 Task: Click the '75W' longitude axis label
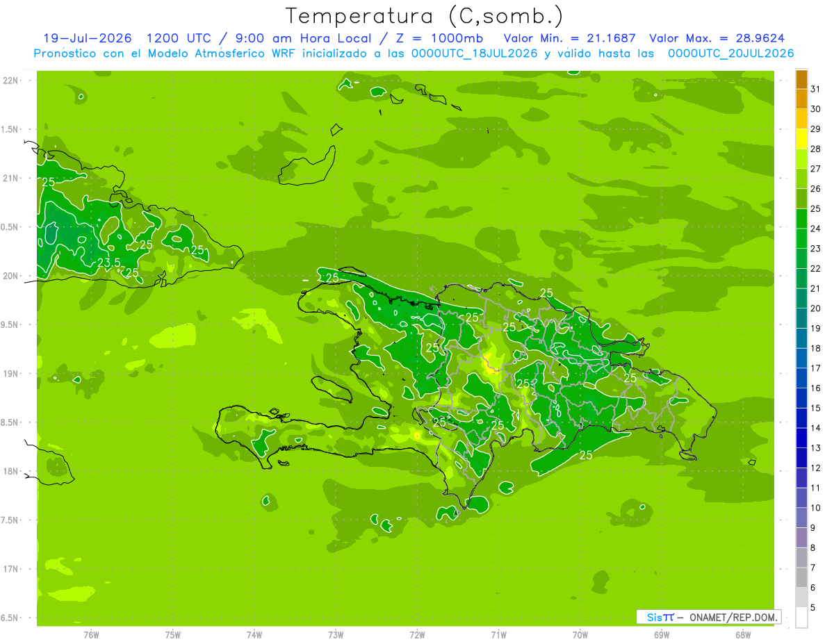pos(173,635)
